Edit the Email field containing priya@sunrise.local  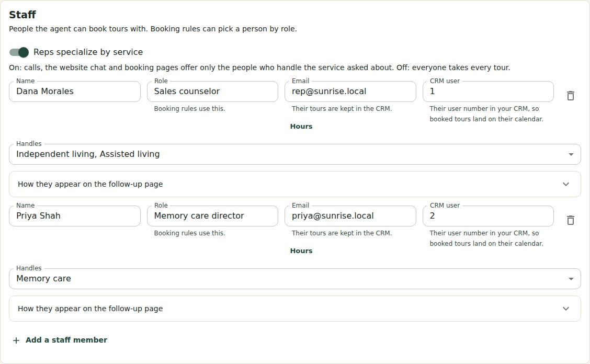coord(350,216)
